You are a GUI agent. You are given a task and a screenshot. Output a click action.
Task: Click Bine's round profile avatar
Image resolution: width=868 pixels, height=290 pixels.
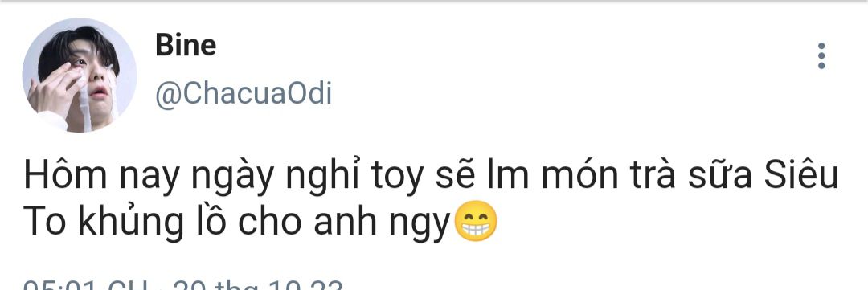79,75
